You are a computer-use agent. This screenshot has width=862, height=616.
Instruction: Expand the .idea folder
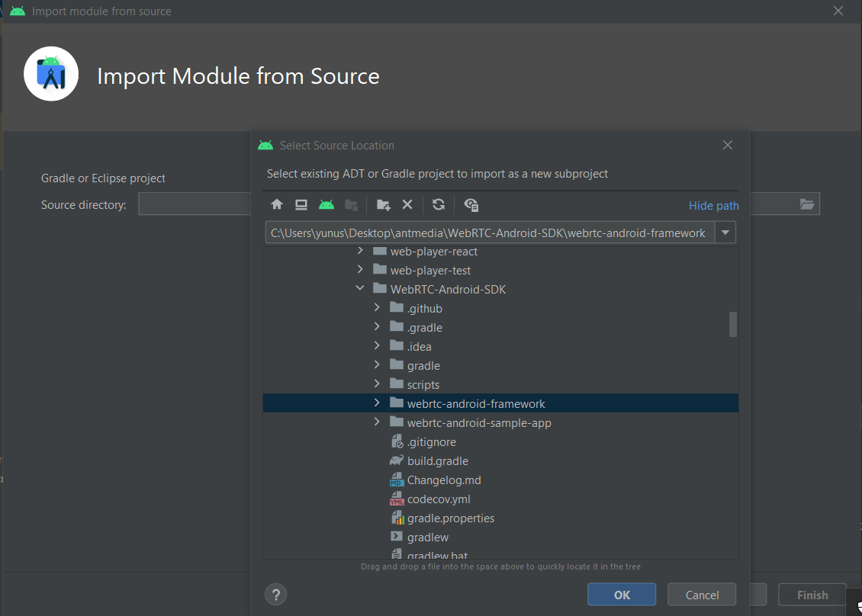point(377,345)
